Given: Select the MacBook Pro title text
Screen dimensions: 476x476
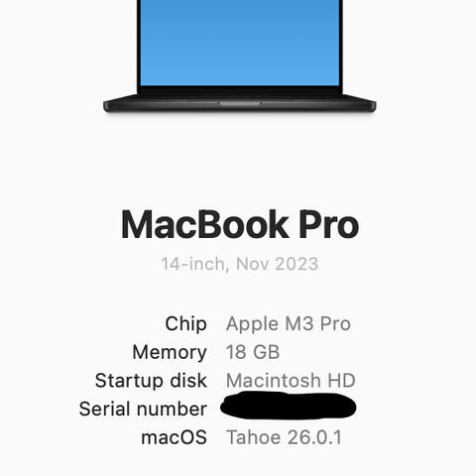Looking at the screenshot, I should coord(240,225).
